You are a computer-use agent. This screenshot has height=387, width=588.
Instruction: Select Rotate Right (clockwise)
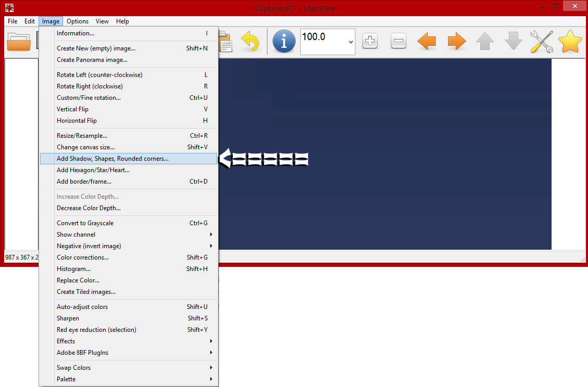coord(129,86)
